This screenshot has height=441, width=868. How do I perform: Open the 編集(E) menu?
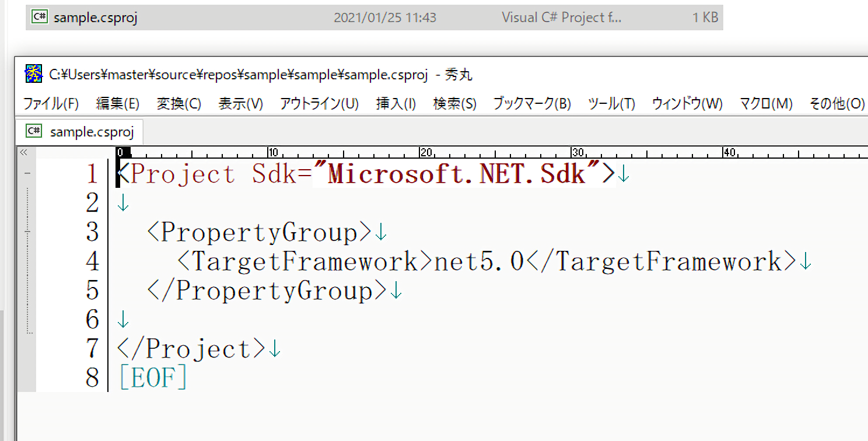pyautogui.click(x=117, y=104)
